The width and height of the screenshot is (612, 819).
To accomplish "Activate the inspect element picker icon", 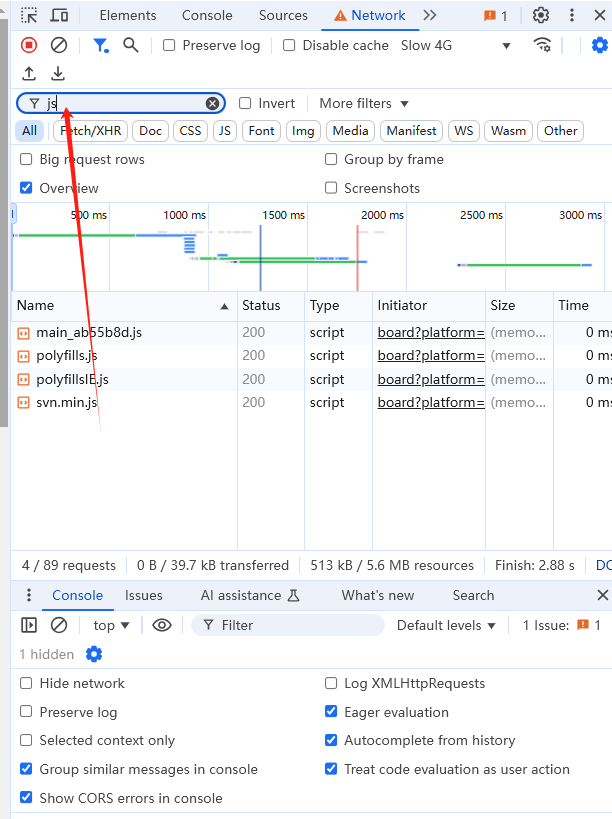I will [29, 16].
